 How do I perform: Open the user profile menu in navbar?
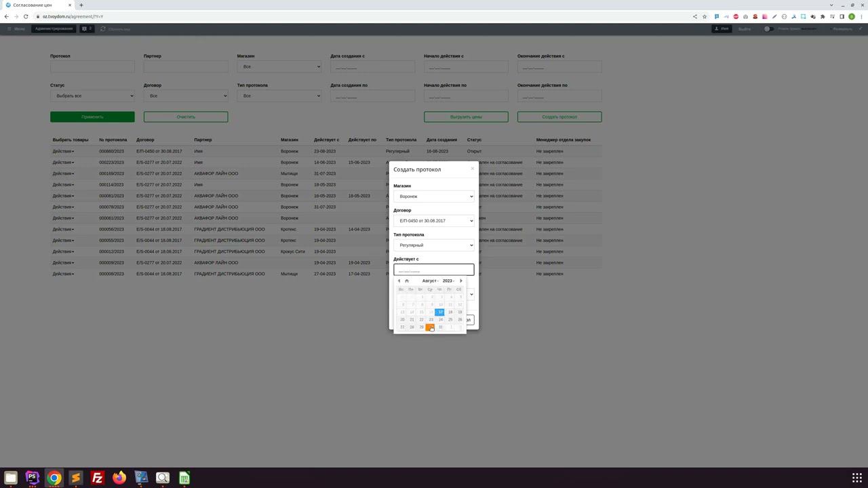click(x=722, y=29)
